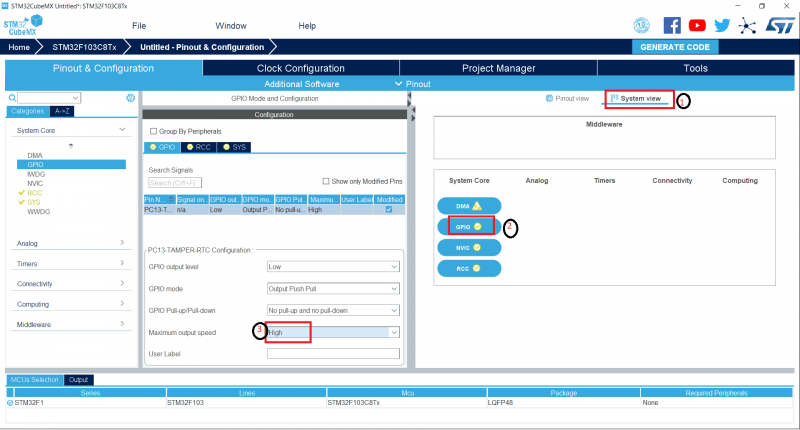
Task: Select IWDG in System Core tree
Action: pos(36,173)
